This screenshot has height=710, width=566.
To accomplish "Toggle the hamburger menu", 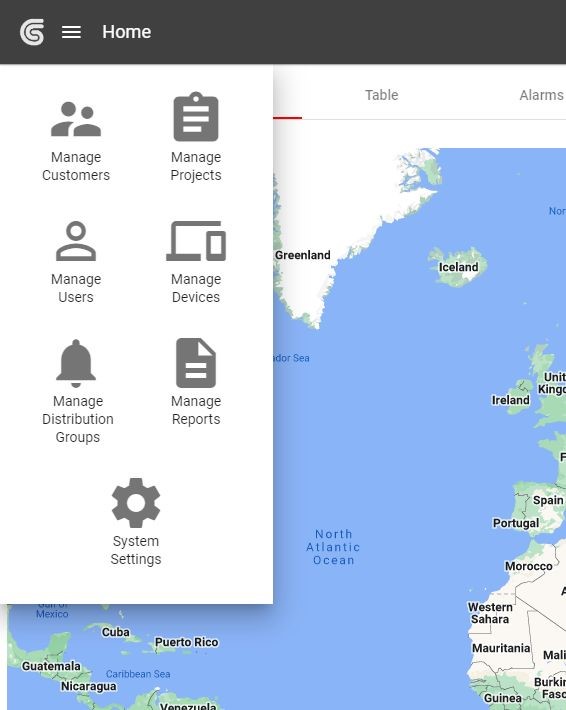I will point(71,32).
